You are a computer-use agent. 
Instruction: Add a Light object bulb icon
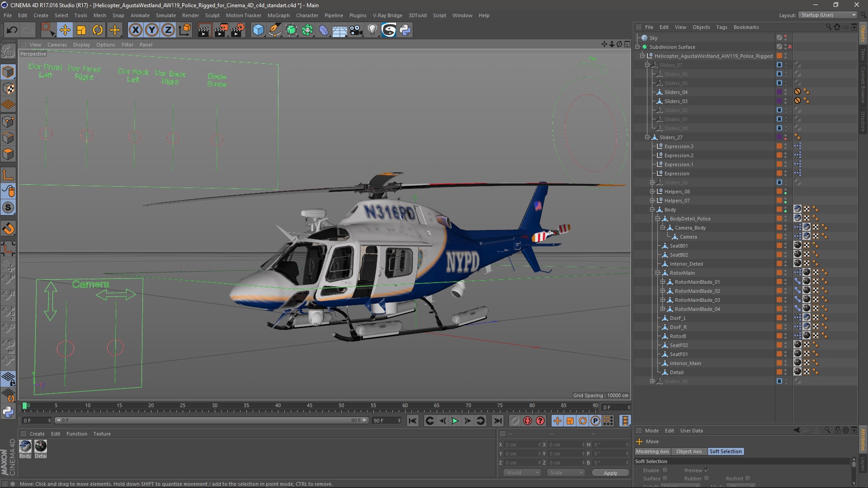point(373,30)
